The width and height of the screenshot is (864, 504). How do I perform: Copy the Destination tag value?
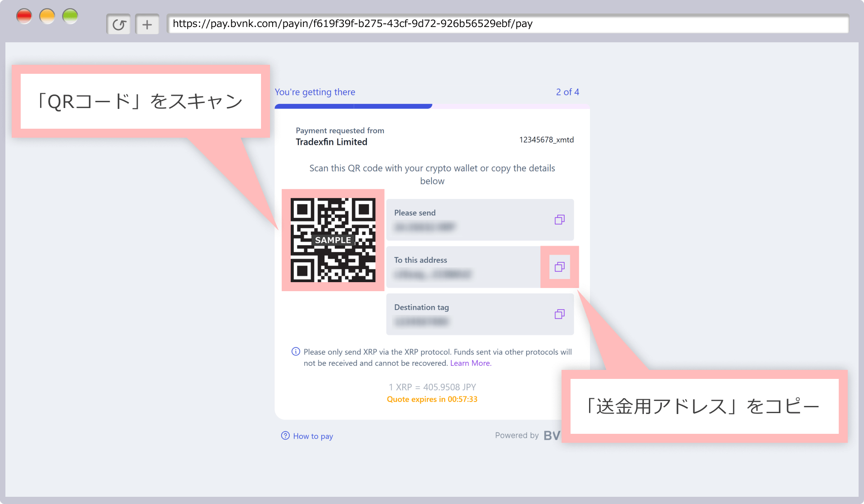pyautogui.click(x=559, y=314)
